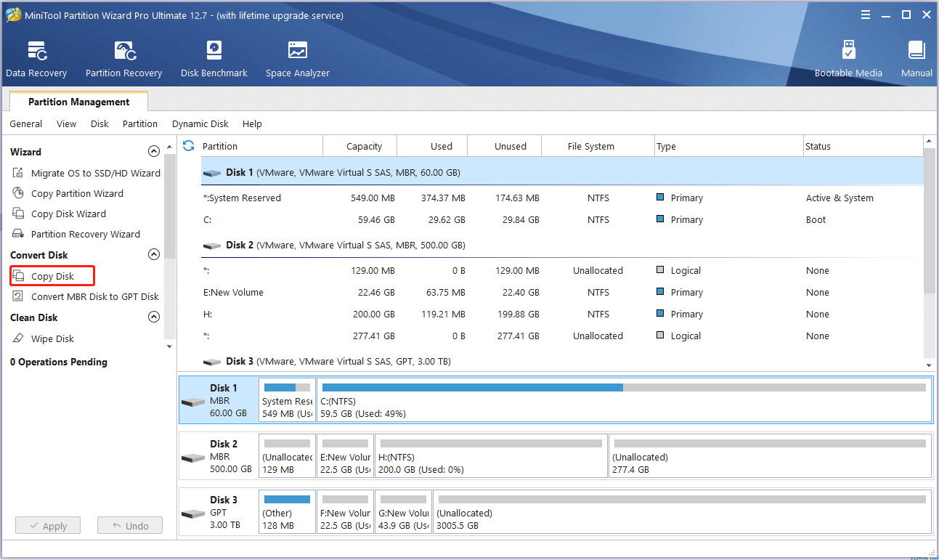Sort by Status column header

click(x=863, y=146)
